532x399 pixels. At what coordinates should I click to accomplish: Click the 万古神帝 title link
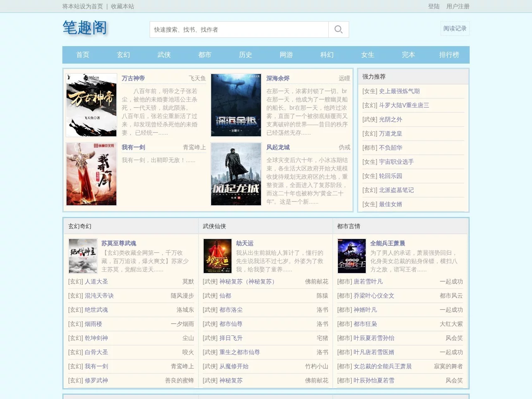[x=133, y=78]
